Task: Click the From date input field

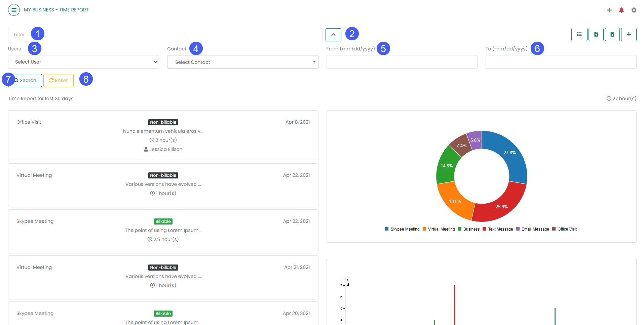Action: pos(402,62)
